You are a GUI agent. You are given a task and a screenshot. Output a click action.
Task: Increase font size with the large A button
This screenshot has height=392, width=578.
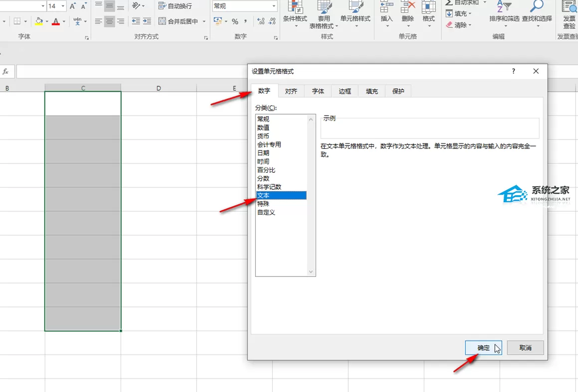[73, 6]
